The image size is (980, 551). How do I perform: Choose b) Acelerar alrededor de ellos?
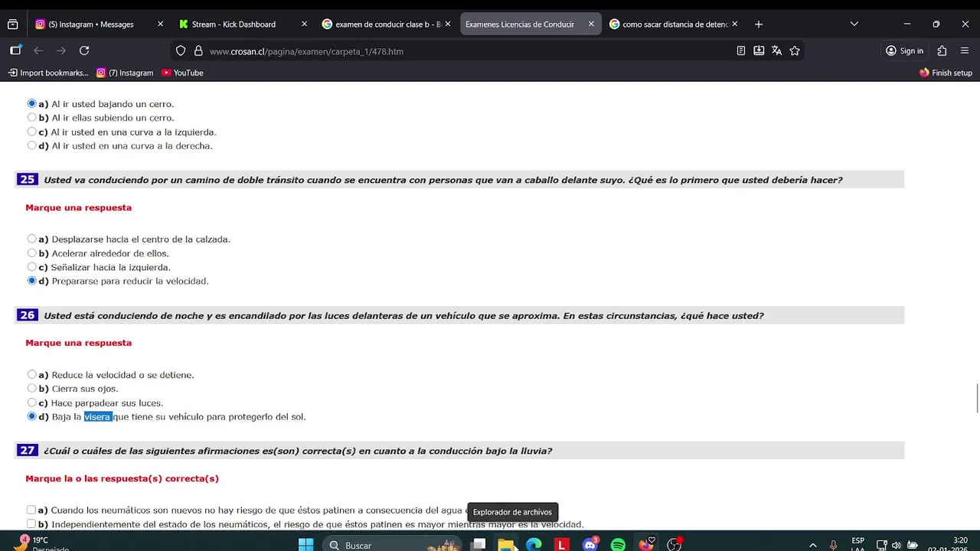31,253
